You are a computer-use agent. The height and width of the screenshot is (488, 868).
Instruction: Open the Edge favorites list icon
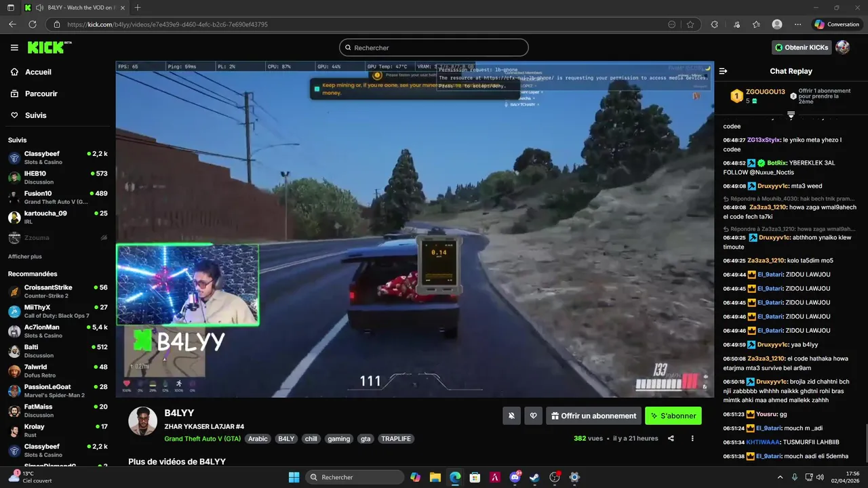point(756,24)
